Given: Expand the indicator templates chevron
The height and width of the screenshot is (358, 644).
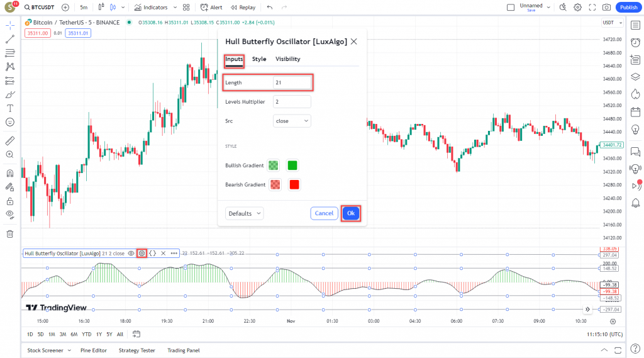Looking at the screenshot, I should pyautogui.click(x=175, y=8).
